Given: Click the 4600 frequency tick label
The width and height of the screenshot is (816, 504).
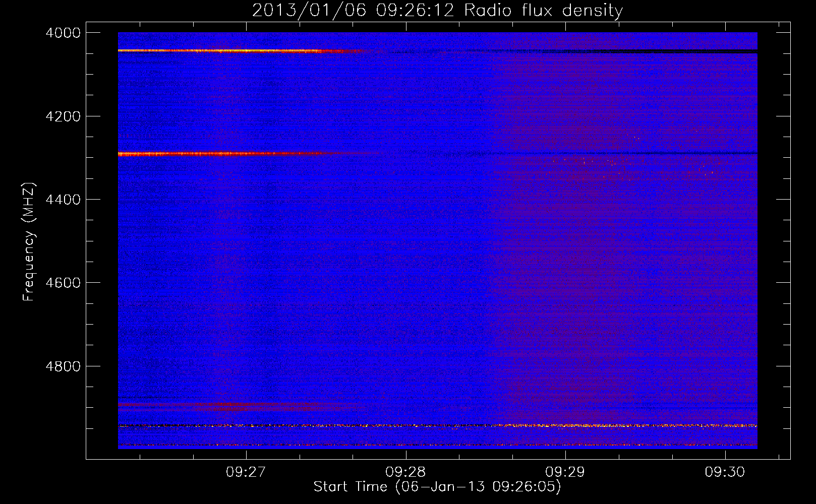Looking at the screenshot, I should (x=63, y=283).
